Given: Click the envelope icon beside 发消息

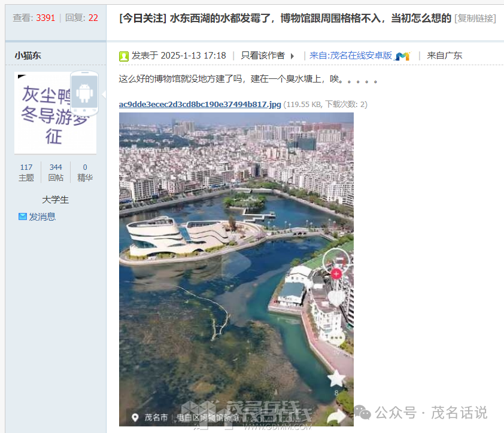Looking at the screenshot, I should tap(23, 216).
